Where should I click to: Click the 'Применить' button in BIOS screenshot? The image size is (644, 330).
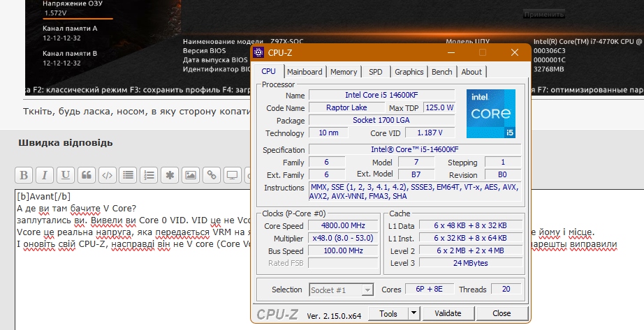click(544, 15)
